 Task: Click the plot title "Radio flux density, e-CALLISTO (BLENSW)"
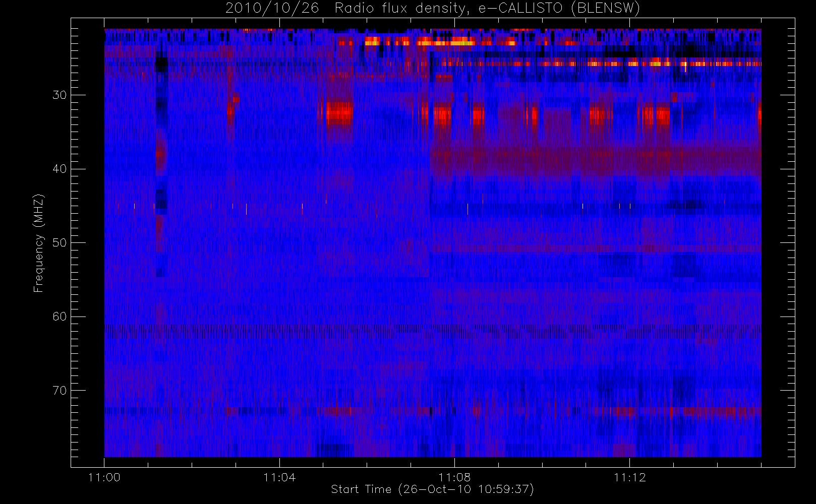pos(487,9)
